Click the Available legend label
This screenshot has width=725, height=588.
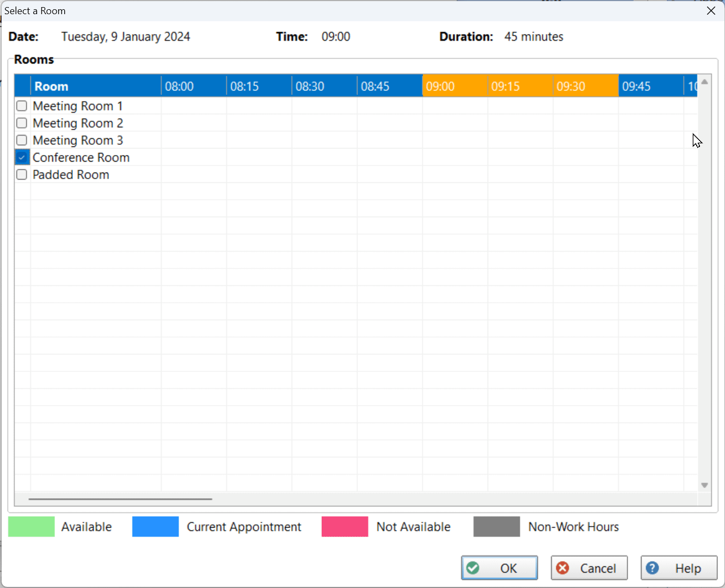(x=87, y=526)
